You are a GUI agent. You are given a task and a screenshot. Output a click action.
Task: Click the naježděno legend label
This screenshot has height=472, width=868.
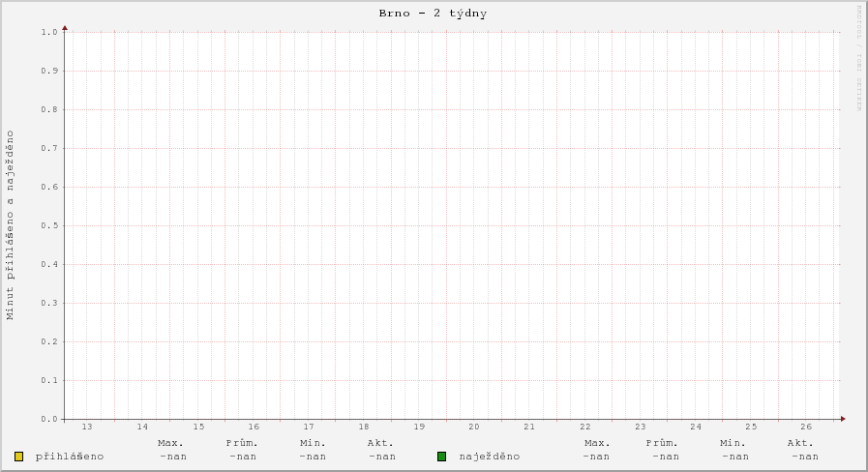click(489, 457)
